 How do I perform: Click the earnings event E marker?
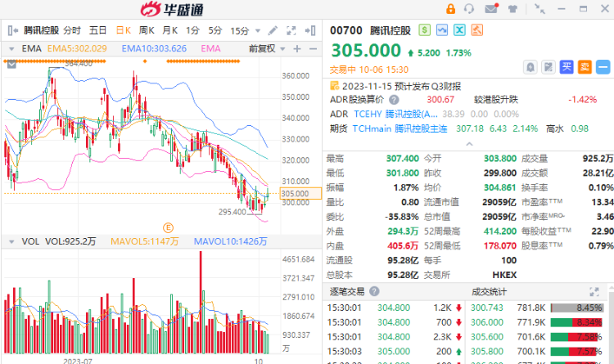[168, 227]
